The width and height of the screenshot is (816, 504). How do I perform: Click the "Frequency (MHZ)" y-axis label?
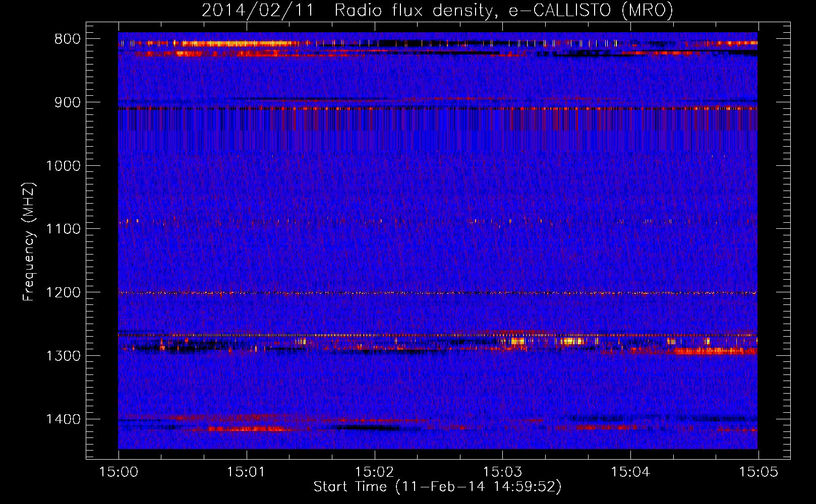pyautogui.click(x=29, y=241)
